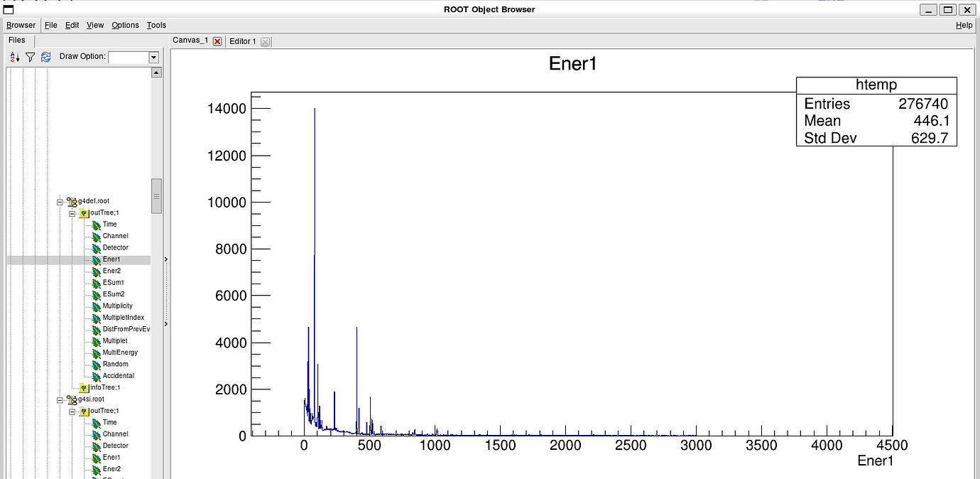Click the g4si.root file icon
Image resolution: width=980 pixels, height=479 pixels.
pos(72,399)
